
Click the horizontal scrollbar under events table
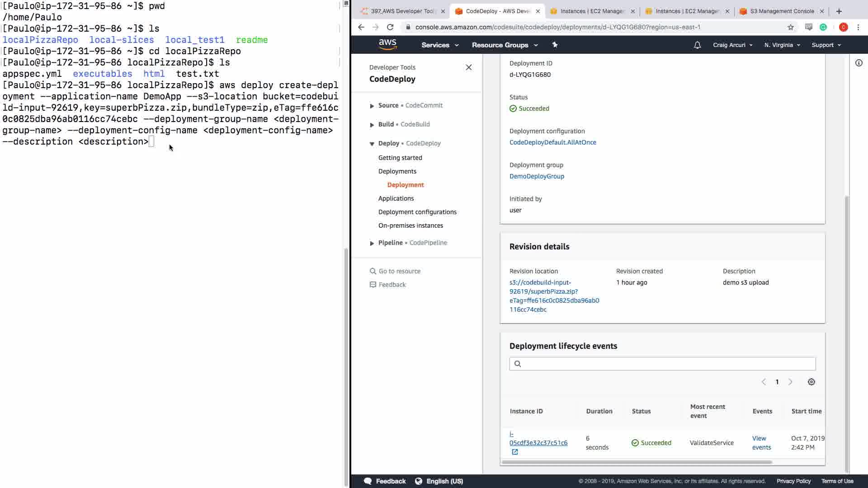[x=637, y=462]
